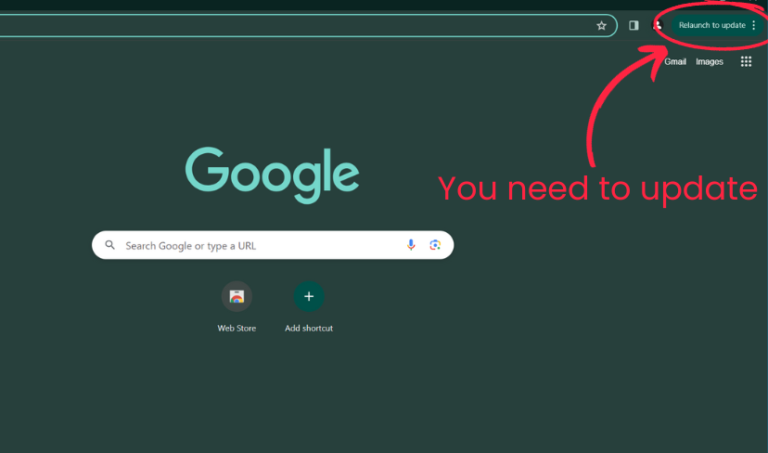768x453 pixels.
Task: Click the Web Store label
Action: pos(237,329)
